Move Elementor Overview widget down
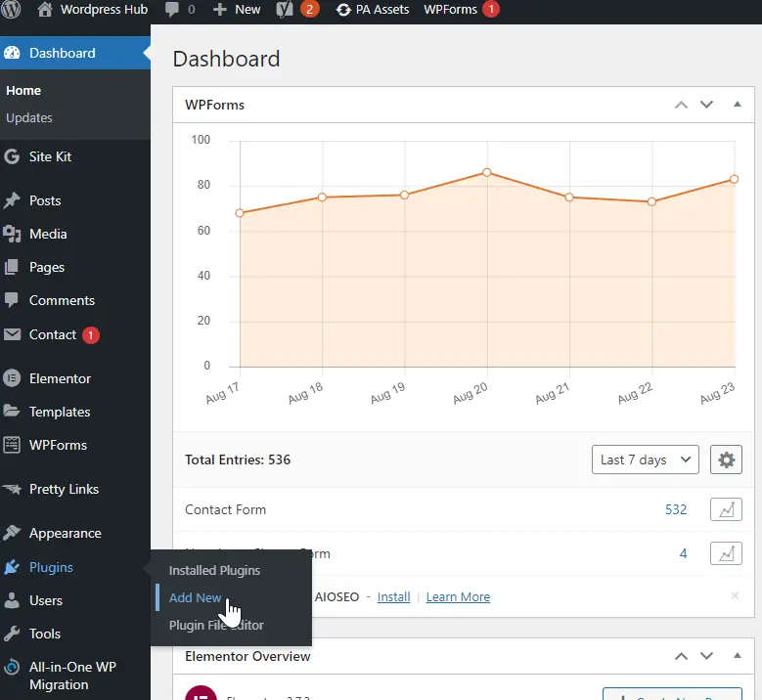The height and width of the screenshot is (700, 762). [706, 656]
